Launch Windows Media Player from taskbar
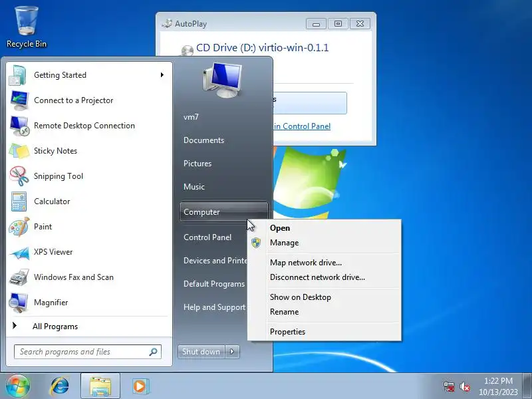Screen dimensions: 532x399 click(x=140, y=386)
